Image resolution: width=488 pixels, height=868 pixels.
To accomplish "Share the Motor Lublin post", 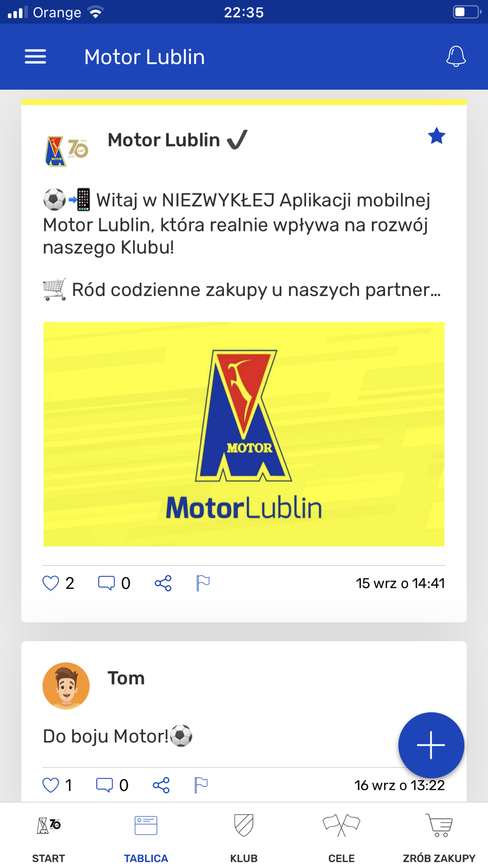I will coord(163,583).
